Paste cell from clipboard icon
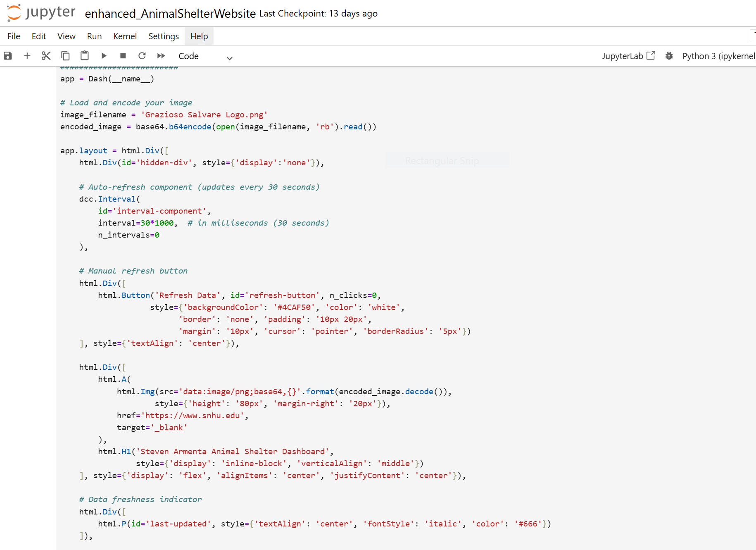 point(85,56)
